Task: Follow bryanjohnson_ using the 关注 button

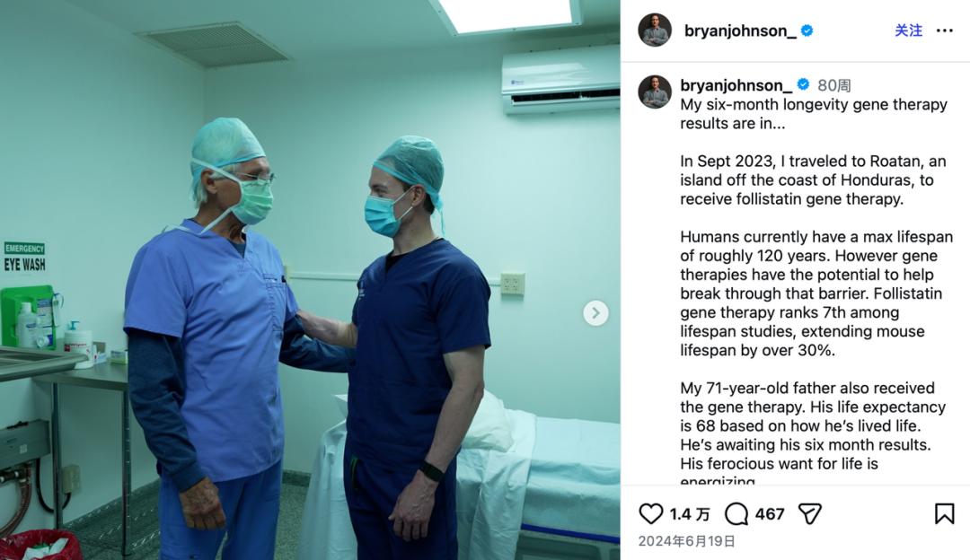Action: click(x=908, y=31)
